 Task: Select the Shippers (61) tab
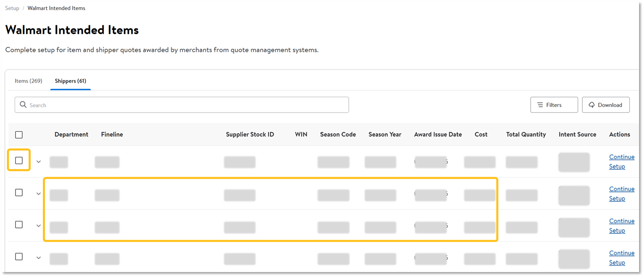click(71, 81)
